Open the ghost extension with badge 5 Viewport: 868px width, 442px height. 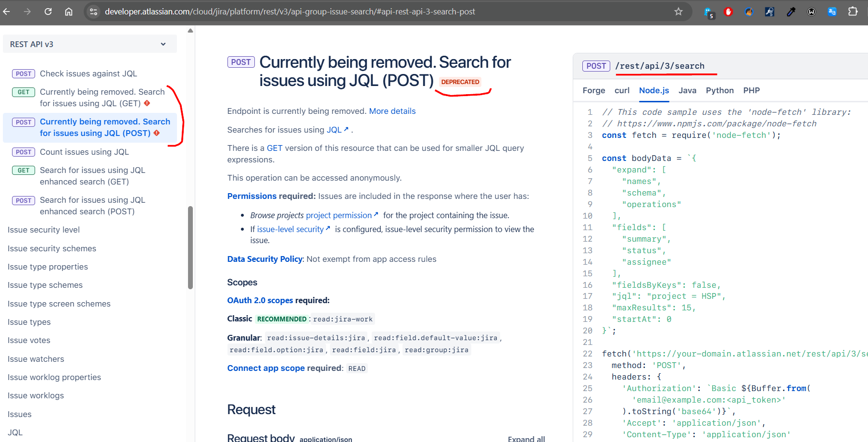708,12
